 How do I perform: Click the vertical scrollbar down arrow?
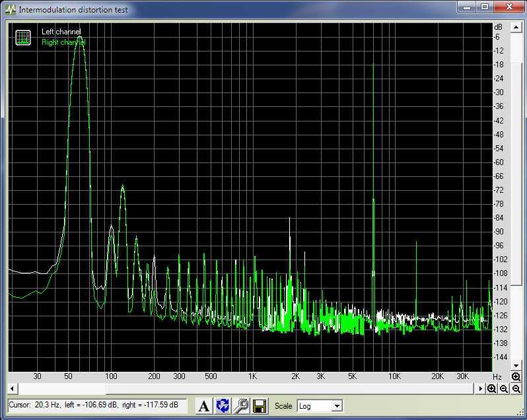(x=516, y=366)
